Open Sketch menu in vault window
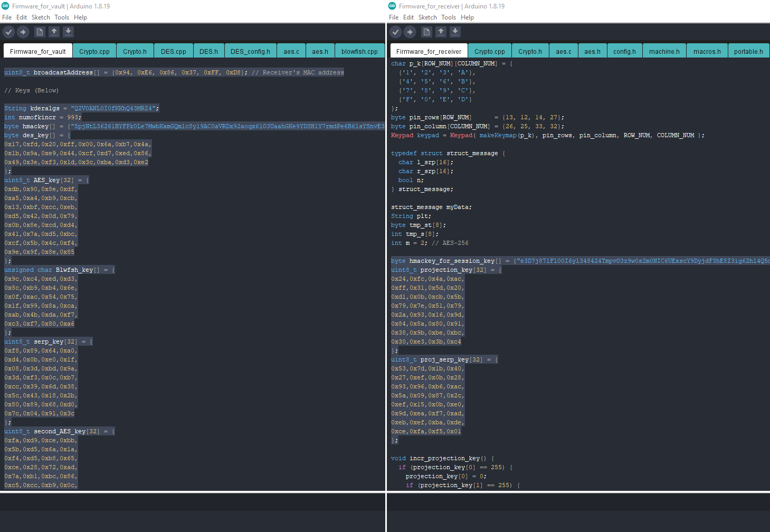 coord(41,17)
